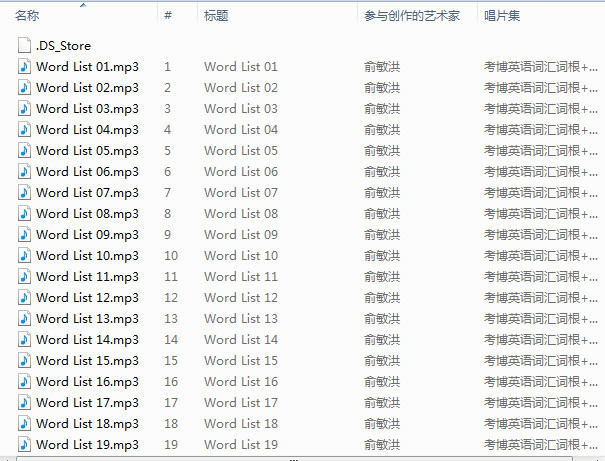Click the title cell Word List 10

click(241, 255)
